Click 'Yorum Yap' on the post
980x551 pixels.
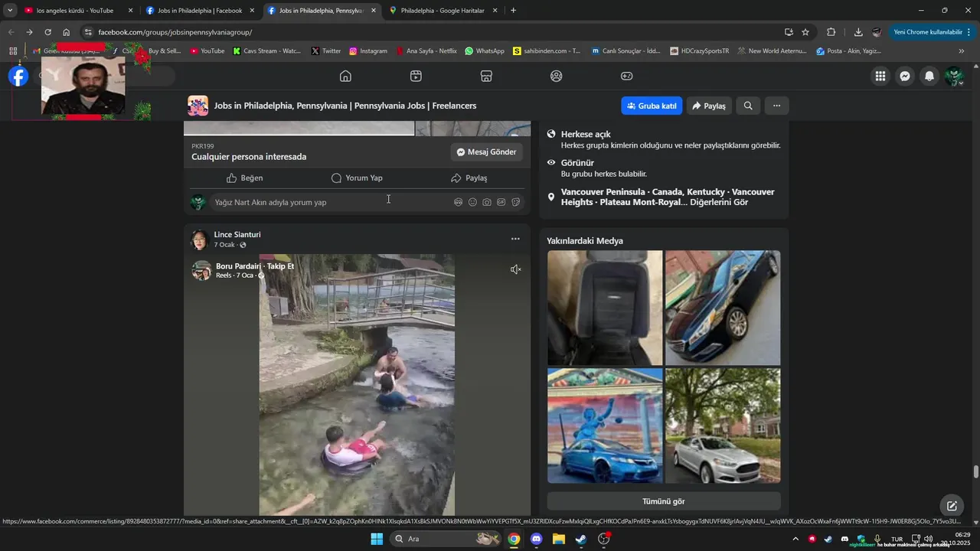coord(357,178)
